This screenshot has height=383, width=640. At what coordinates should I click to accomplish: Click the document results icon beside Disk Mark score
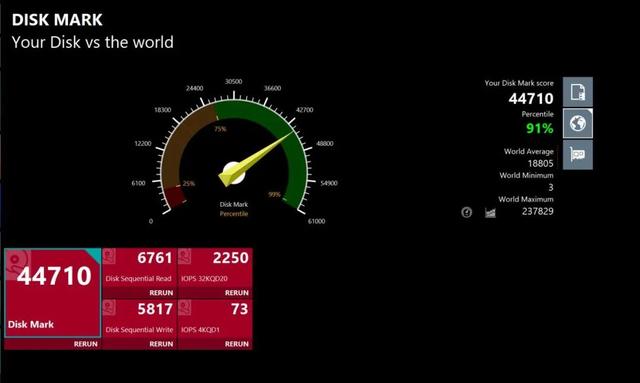(578, 92)
